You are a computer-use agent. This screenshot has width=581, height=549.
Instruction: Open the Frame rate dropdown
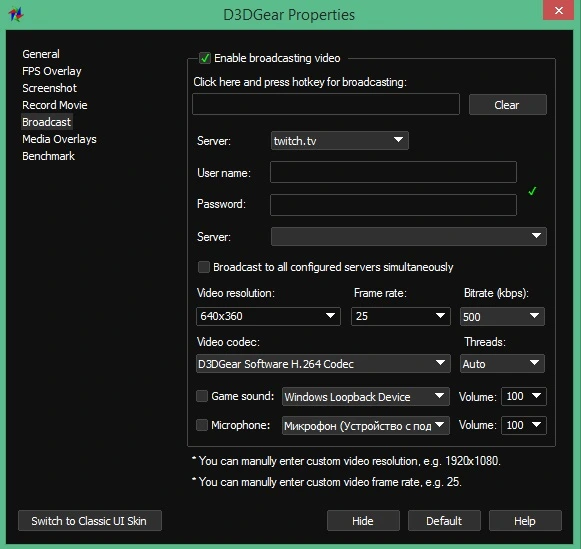[401, 316]
